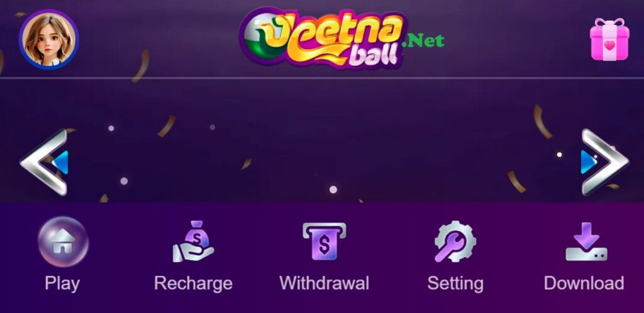The height and width of the screenshot is (313, 644).
Task: Click the blue triangle inside left arrow
Action: pos(60,162)
